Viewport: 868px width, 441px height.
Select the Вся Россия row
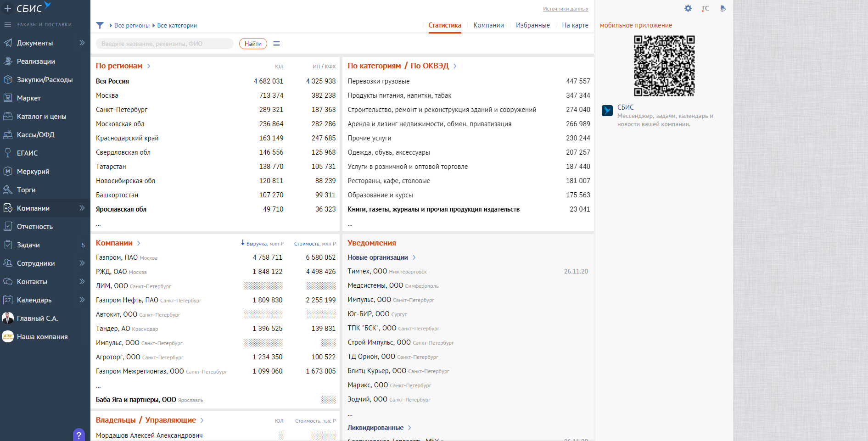coord(216,81)
